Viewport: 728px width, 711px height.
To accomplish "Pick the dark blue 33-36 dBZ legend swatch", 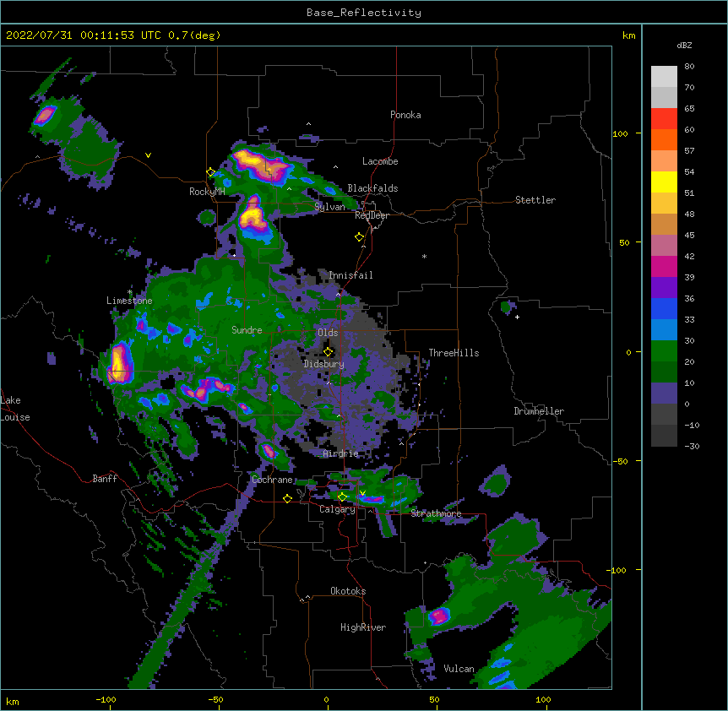I will coord(664,308).
